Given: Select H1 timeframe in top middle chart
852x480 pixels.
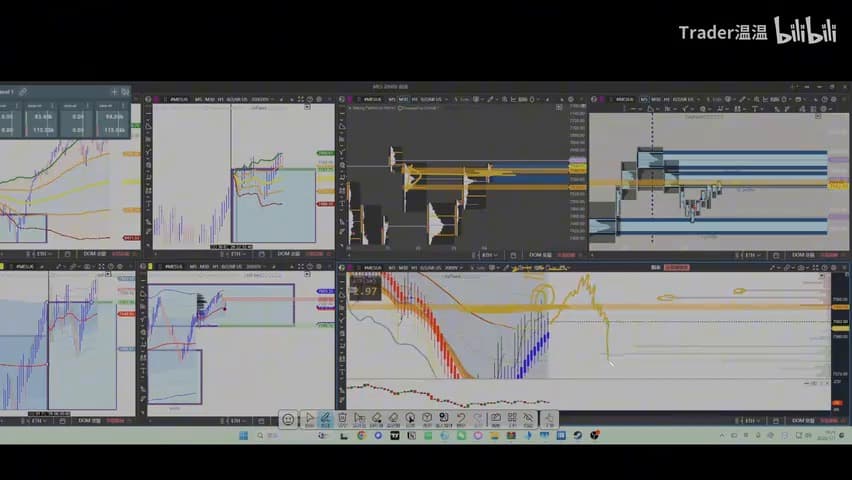Looking at the screenshot, I should coord(415,99).
